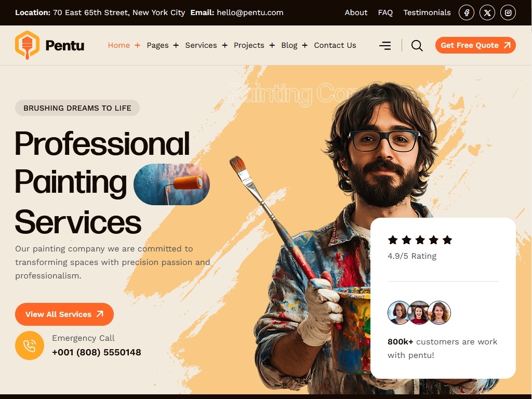
Task: Click the orange phone call icon
Action: [30, 345]
